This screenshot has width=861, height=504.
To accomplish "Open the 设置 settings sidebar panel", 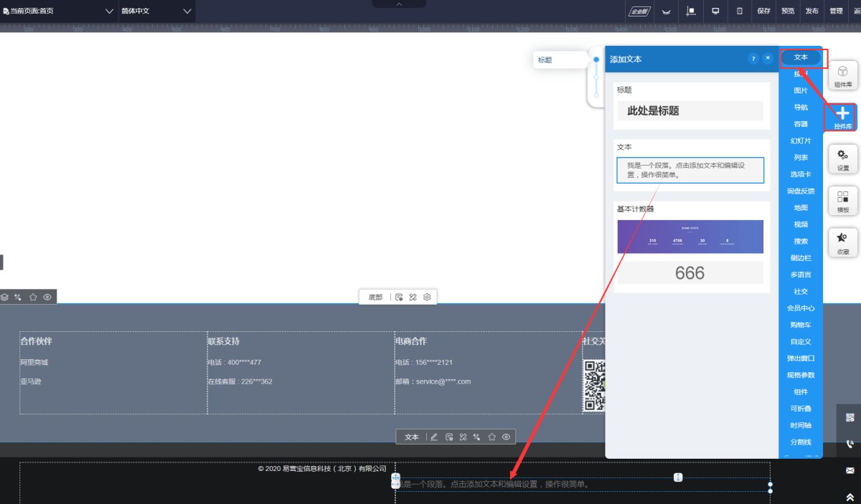I will pyautogui.click(x=842, y=158).
